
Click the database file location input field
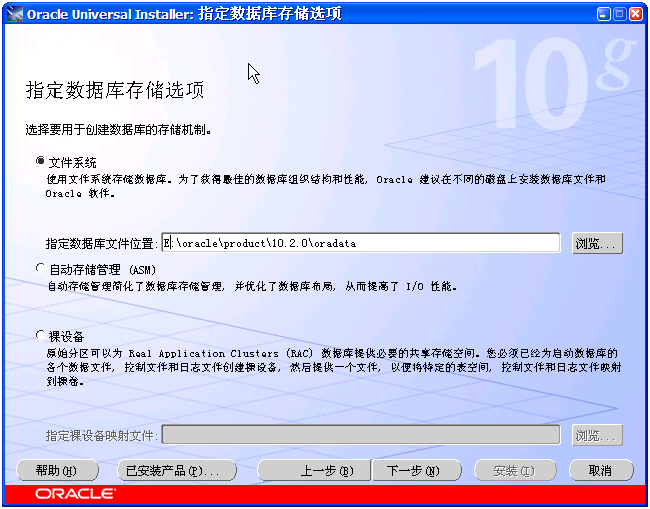[x=361, y=243]
